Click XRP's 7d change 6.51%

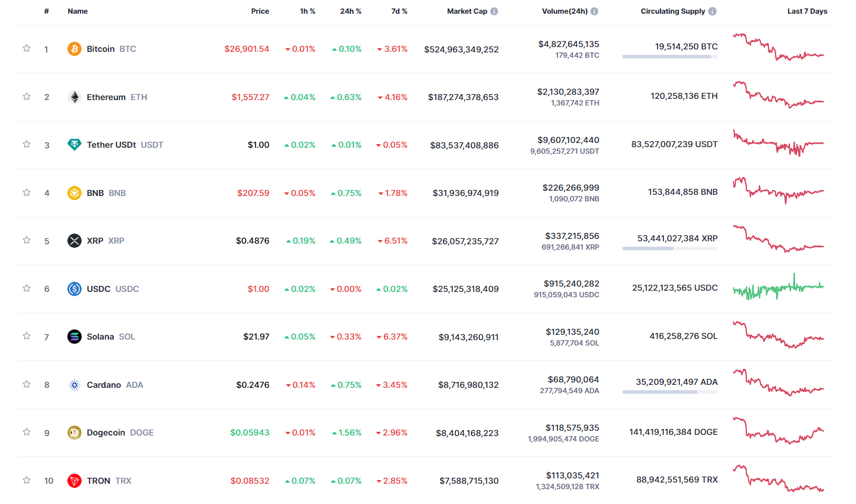392,241
